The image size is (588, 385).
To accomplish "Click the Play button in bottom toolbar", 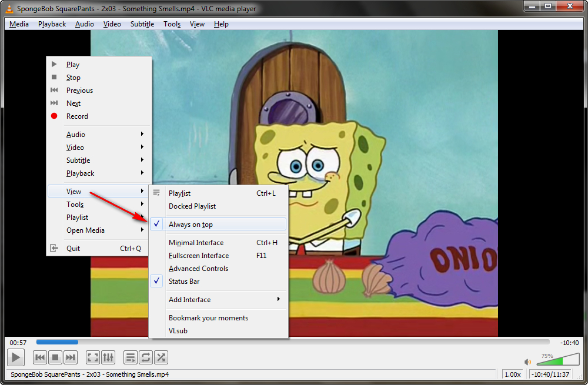I will (x=15, y=357).
